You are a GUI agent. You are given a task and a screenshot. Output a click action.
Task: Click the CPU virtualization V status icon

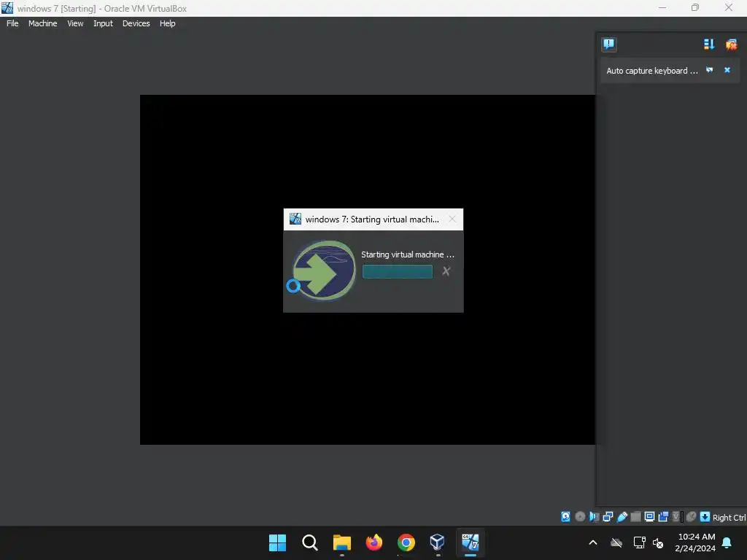[676, 517]
